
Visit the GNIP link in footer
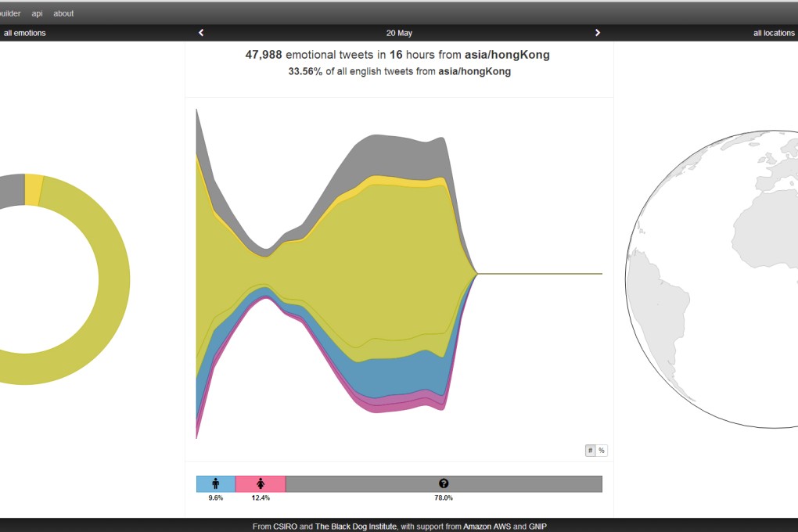(537, 527)
